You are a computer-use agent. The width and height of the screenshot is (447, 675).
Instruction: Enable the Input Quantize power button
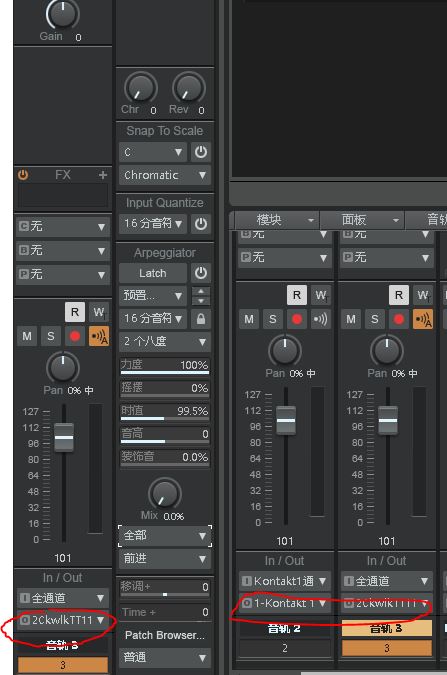click(x=201, y=224)
